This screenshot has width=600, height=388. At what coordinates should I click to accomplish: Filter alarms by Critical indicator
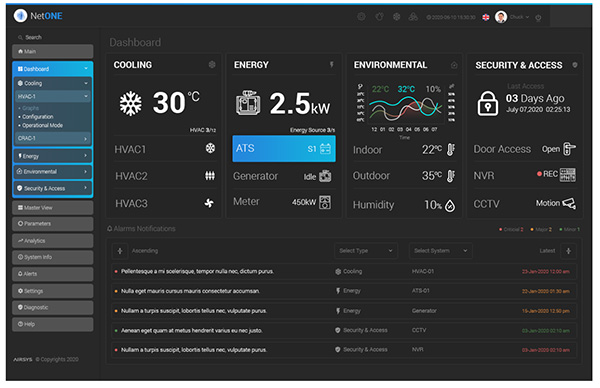[511, 229]
